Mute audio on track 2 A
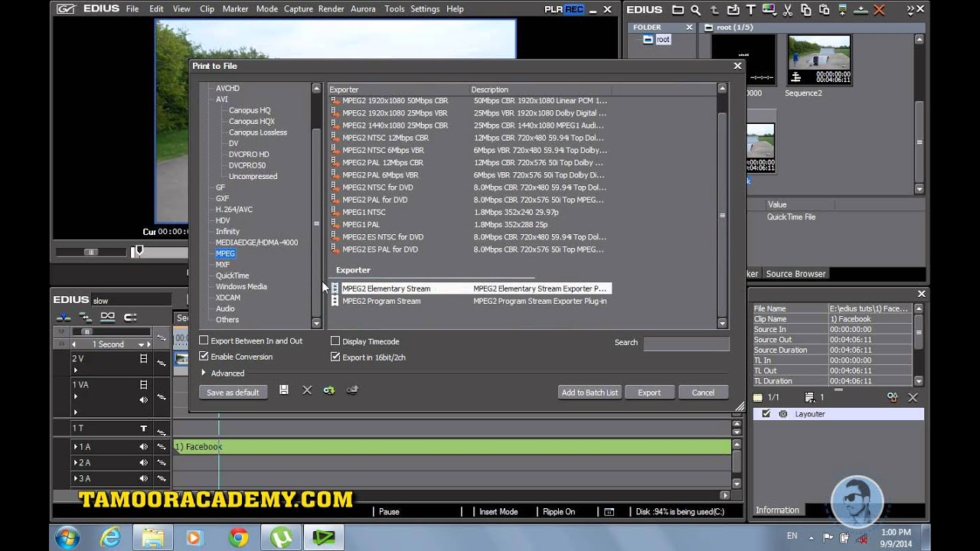This screenshot has width=980, height=551. click(x=143, y=463)
